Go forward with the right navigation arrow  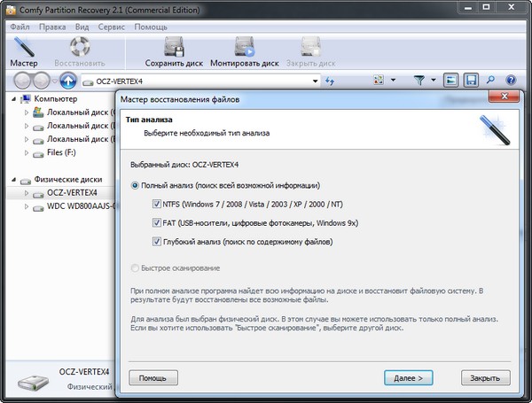pos(42,81)
